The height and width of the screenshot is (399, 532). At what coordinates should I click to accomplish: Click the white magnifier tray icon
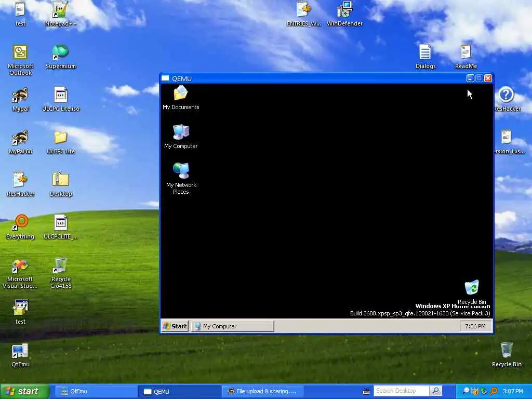pyautogui.click(x=466, y=391)
